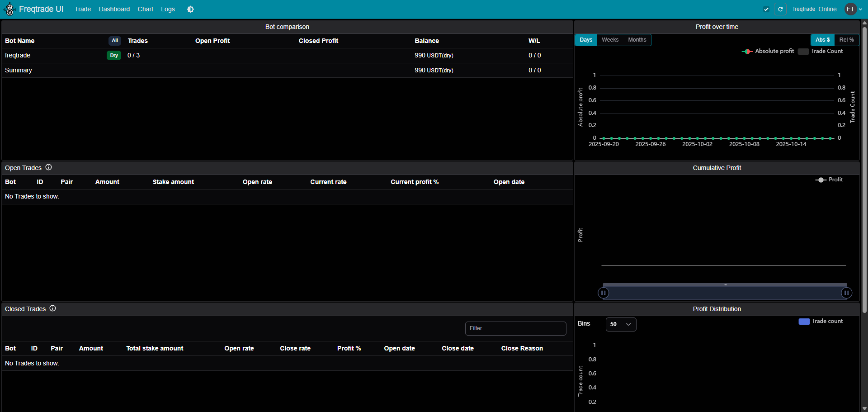This screenshot has width=868, height=412.
Task: Go to the Trade page
Action: point(83,9)
